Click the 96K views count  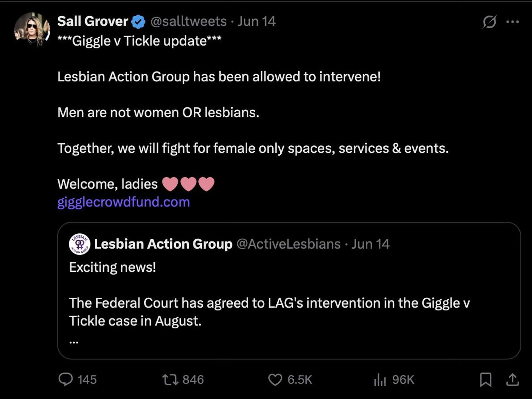[x=403, y=379]
